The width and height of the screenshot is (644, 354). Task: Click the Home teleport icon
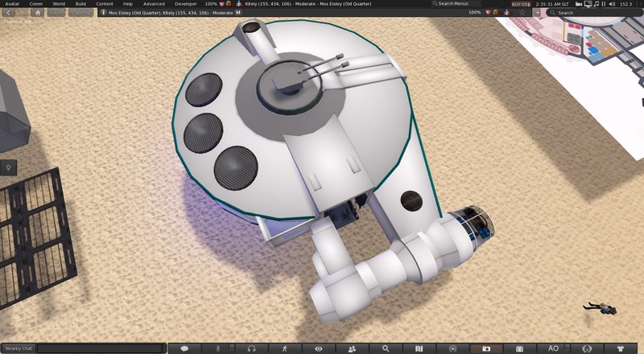click(37, 13)
